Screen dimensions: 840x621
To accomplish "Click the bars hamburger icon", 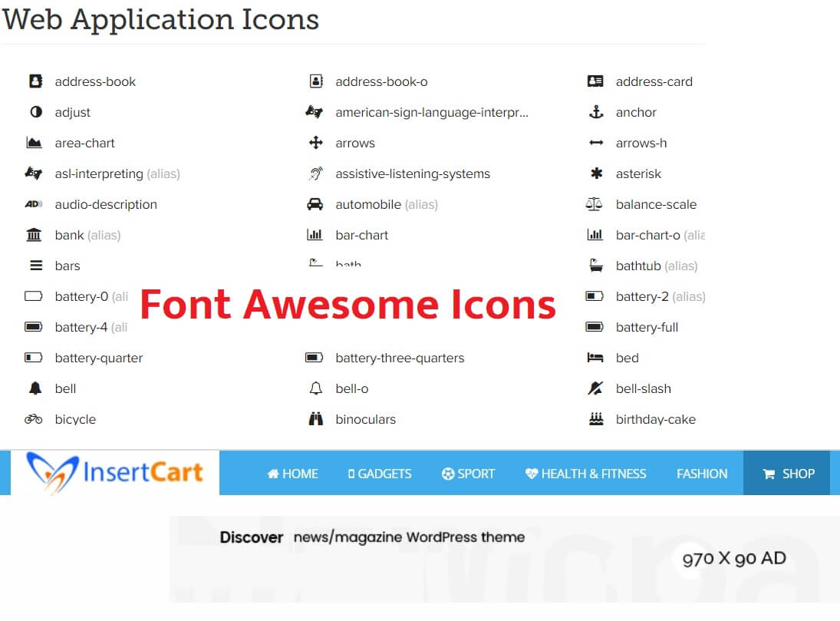I will [36, 265].
